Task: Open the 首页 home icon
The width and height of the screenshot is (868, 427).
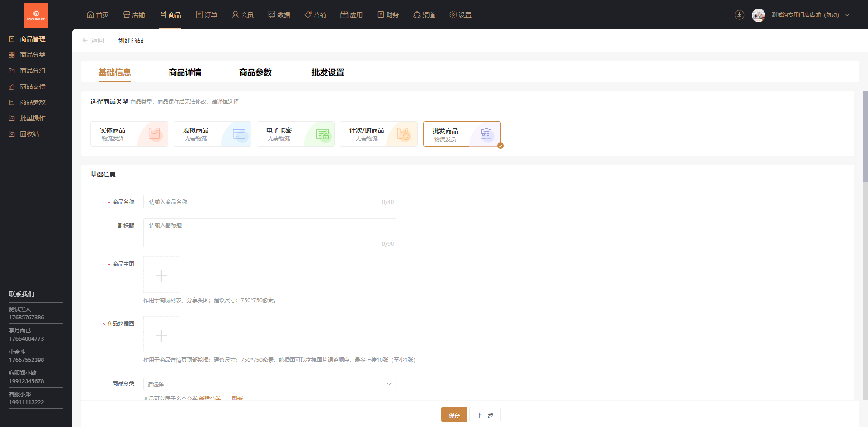Action: coord(90,14)
